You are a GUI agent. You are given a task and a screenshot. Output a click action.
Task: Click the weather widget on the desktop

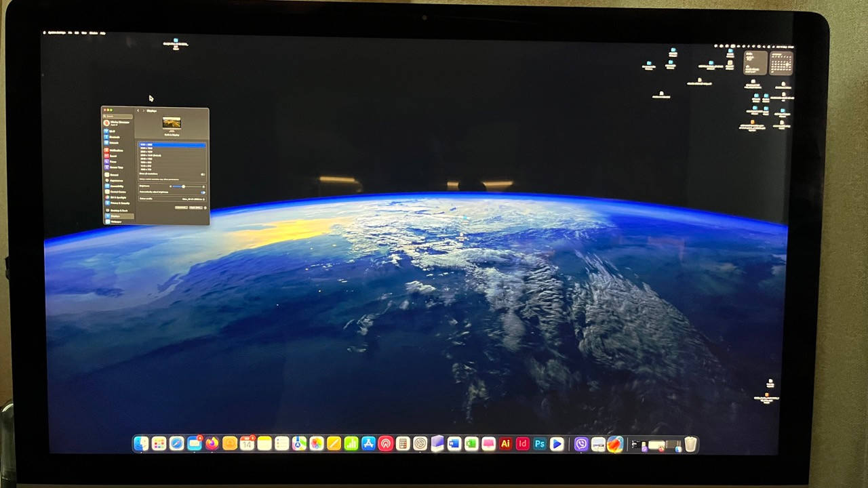(755, 63)
